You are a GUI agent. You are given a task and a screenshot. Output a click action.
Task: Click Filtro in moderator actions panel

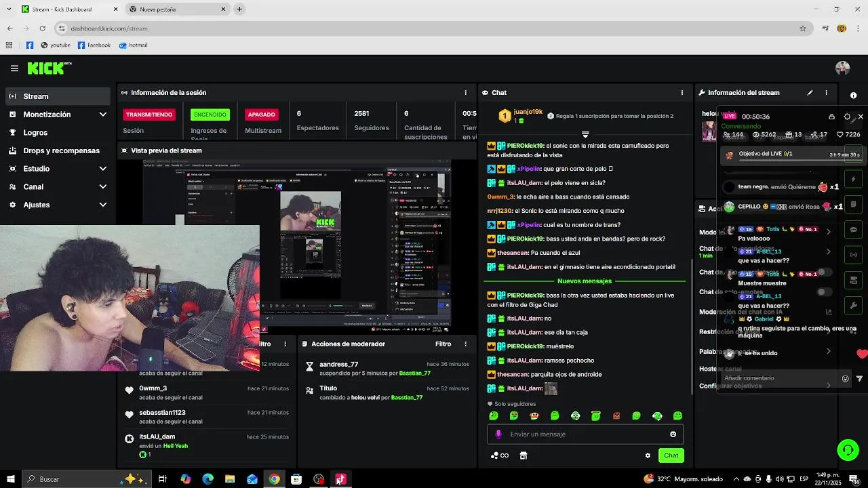click(443, 344)
